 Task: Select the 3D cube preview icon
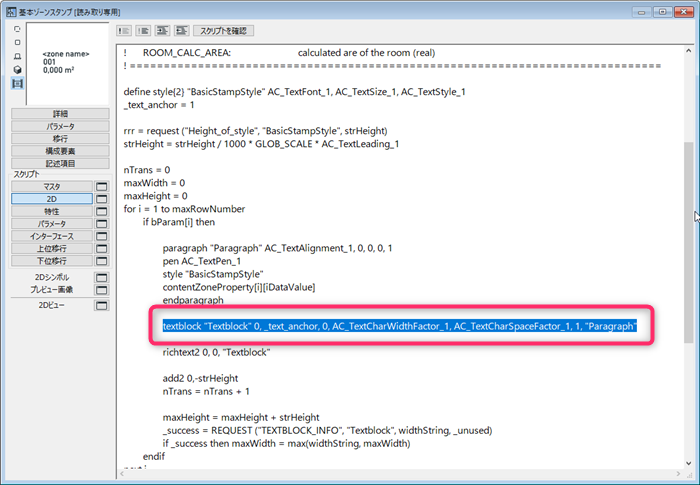17,70
